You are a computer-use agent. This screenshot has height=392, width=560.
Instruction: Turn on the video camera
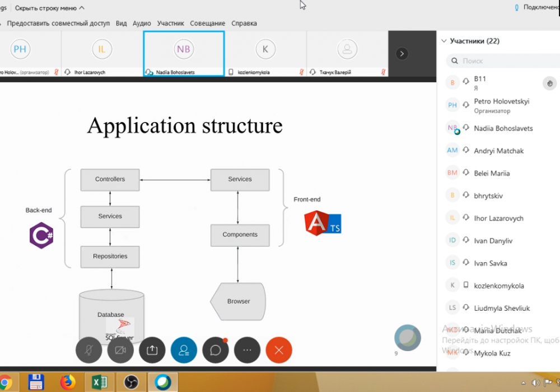click(x=120, y=351)
